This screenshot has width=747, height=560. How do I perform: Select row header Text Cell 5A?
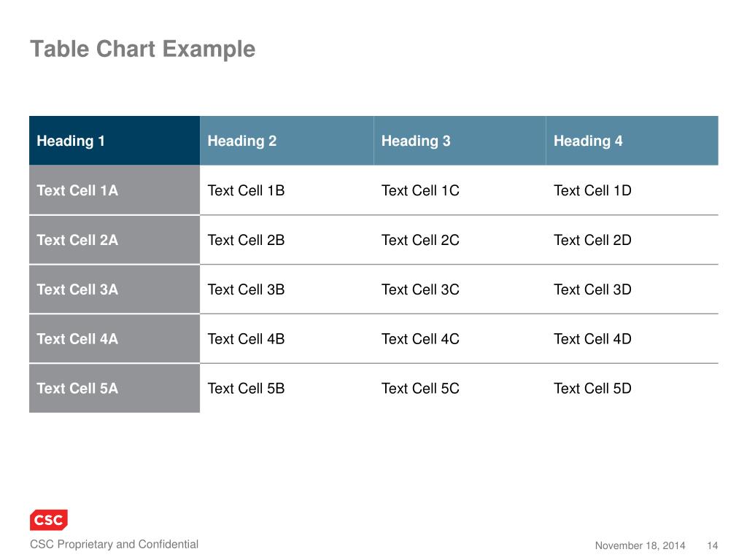pyautogui.click(x=115, y=388)
